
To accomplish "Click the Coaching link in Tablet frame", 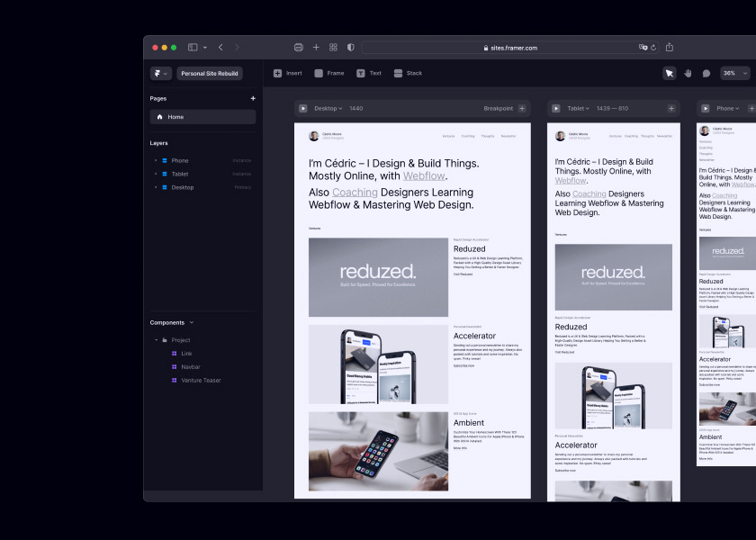I will (x=589, y=193).
